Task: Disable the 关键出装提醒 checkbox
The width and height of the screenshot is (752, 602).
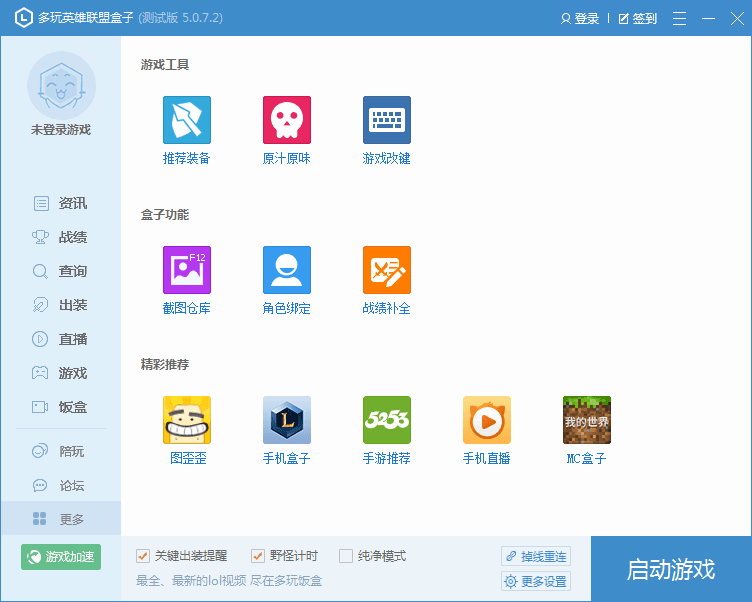Action: pyautogui.click(x=143, y=556)
